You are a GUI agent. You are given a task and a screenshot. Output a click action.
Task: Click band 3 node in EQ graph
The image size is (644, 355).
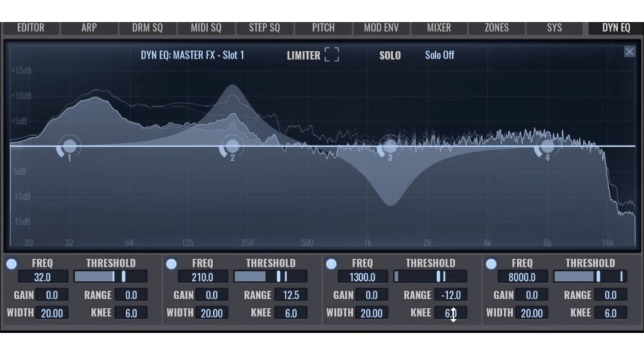tap(390, 146)
